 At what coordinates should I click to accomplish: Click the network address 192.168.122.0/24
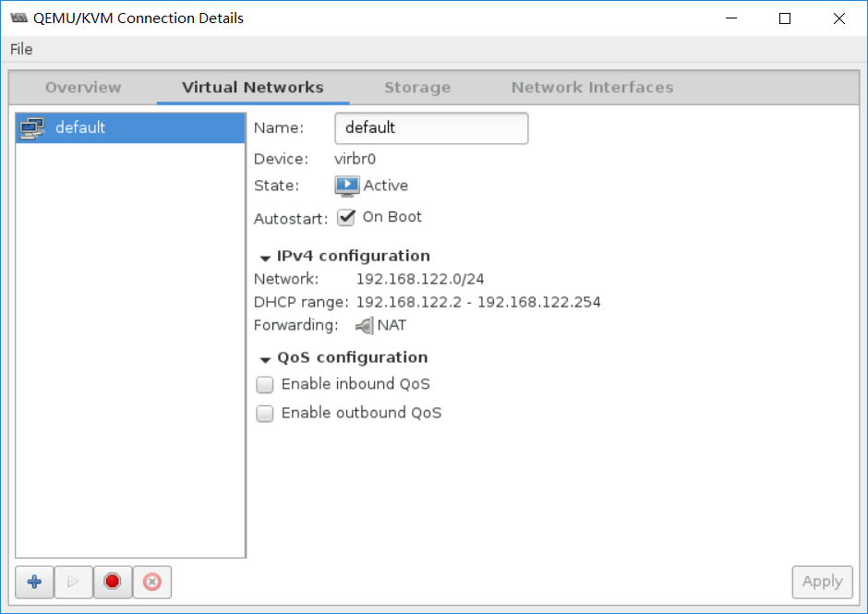(420, 279)
